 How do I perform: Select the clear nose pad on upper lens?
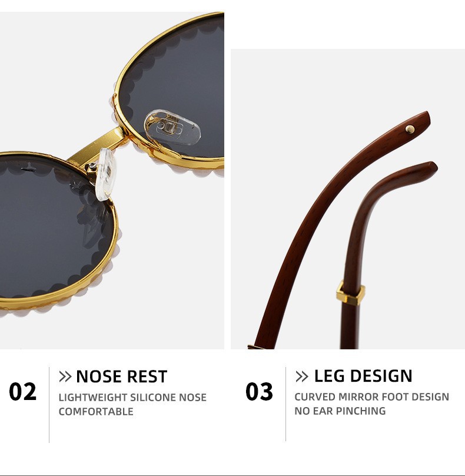click(172, 127)
